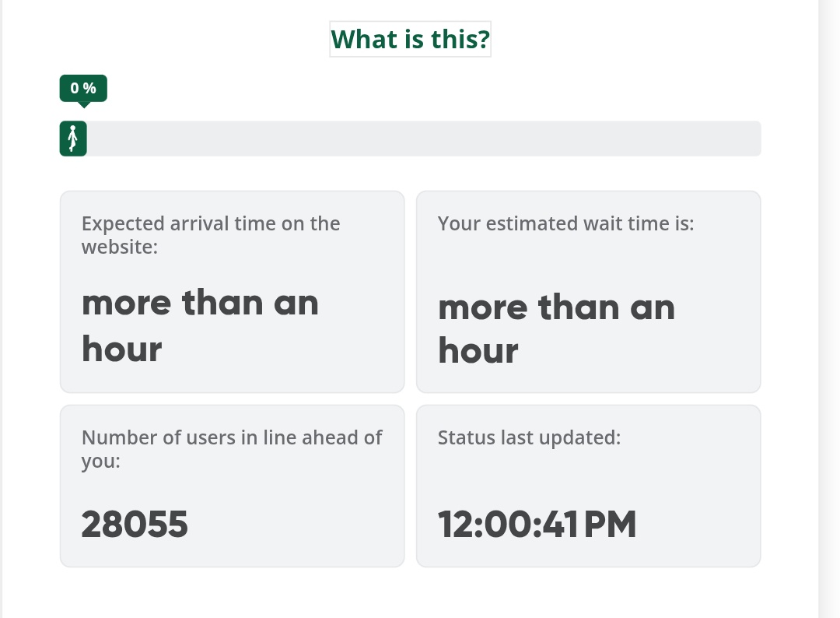Click the "PM" text in timestamp

pos(610,525)
